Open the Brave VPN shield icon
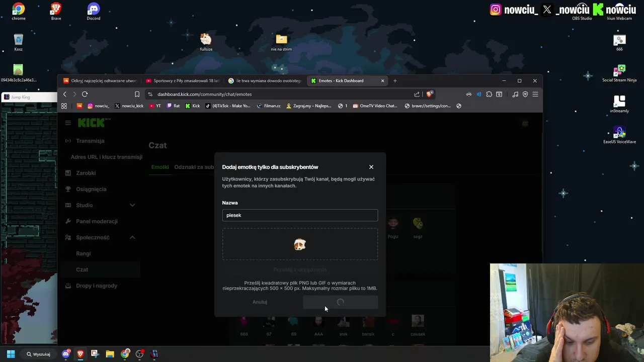Screen dimensions: 644x362 point(525,94)
